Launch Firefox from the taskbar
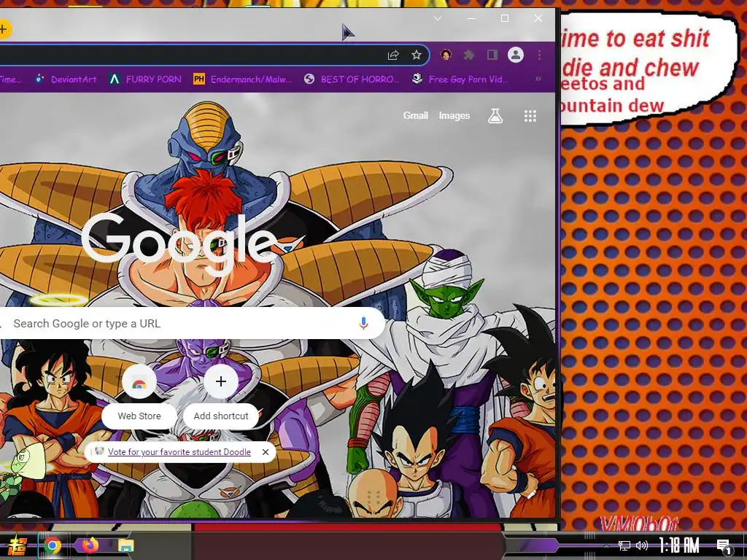Screen dimensions: 747x560 coord(90,545)
